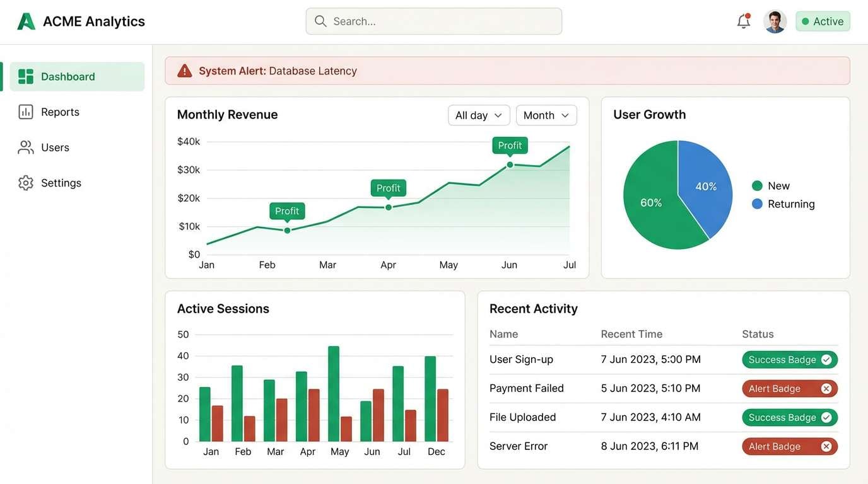
Task: Click the Success Badge on File Uploaded
Action: 789,417
